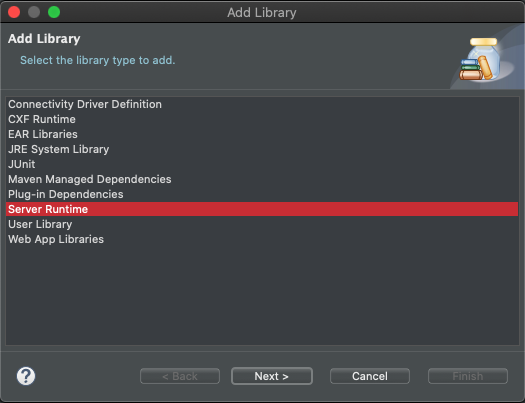
Task: Click the disabled < Back button
Action: 180,376
